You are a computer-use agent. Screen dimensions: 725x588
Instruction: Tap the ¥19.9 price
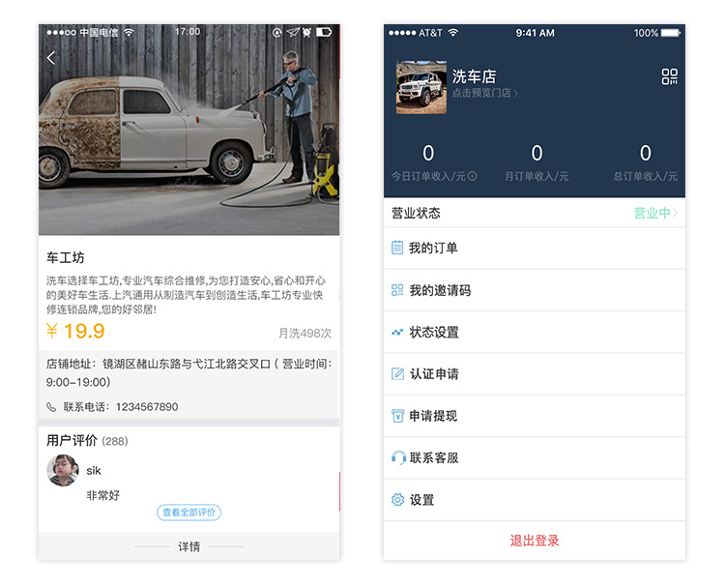tap(75, 331)
